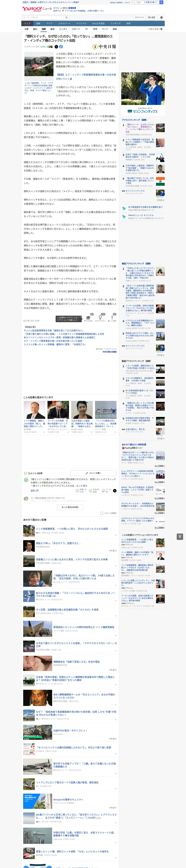Screen dimensions: 186x868
Task: Open article 旅客機エンジンに吸い込まれた男性
Action: coord(72,559)
